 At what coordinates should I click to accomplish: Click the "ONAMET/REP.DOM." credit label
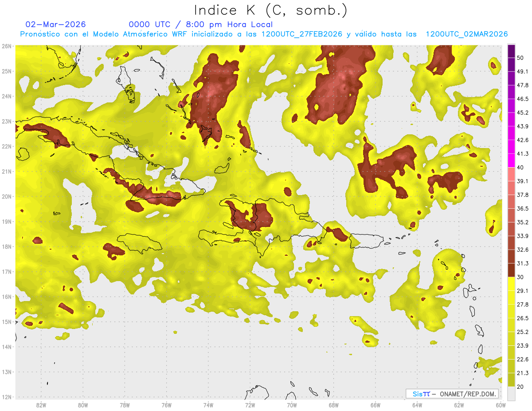click(467, 394)
